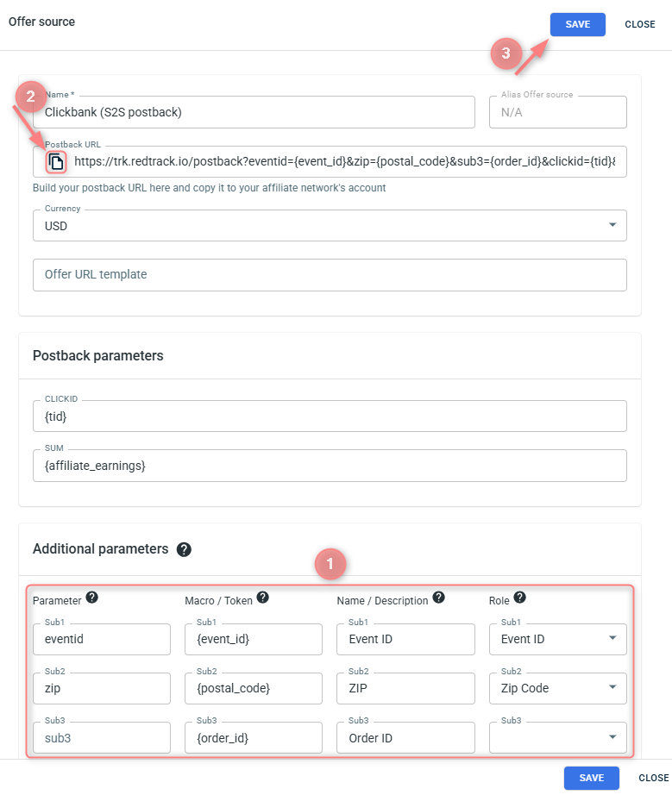Click the Offer URL template field
The image size is (672, 795).
pyautogui.click(x=330, y=275)
